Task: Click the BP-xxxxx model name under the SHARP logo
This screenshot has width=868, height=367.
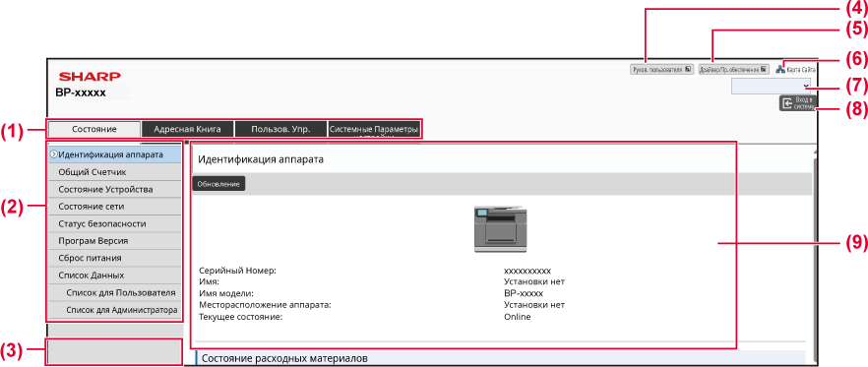Action: tap(81, 92)
